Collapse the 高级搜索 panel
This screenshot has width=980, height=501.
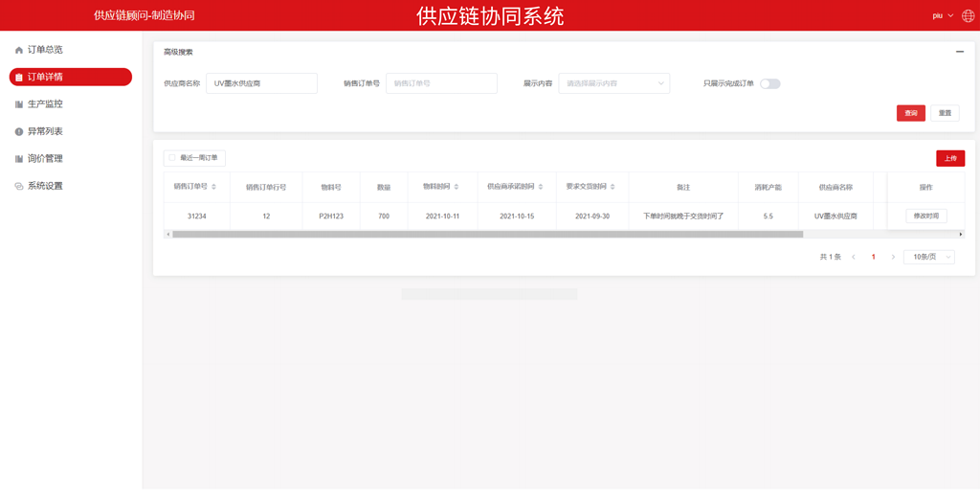(959, 52)
